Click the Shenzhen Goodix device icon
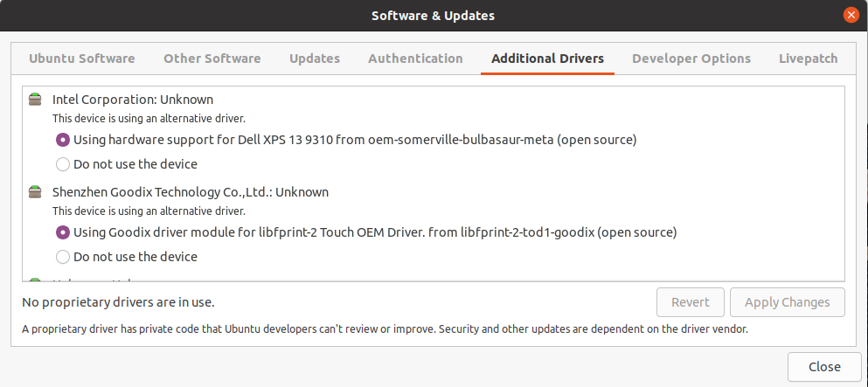Image resolution: width=868 pixels, height=387 pixels. [x=35, y=192]
